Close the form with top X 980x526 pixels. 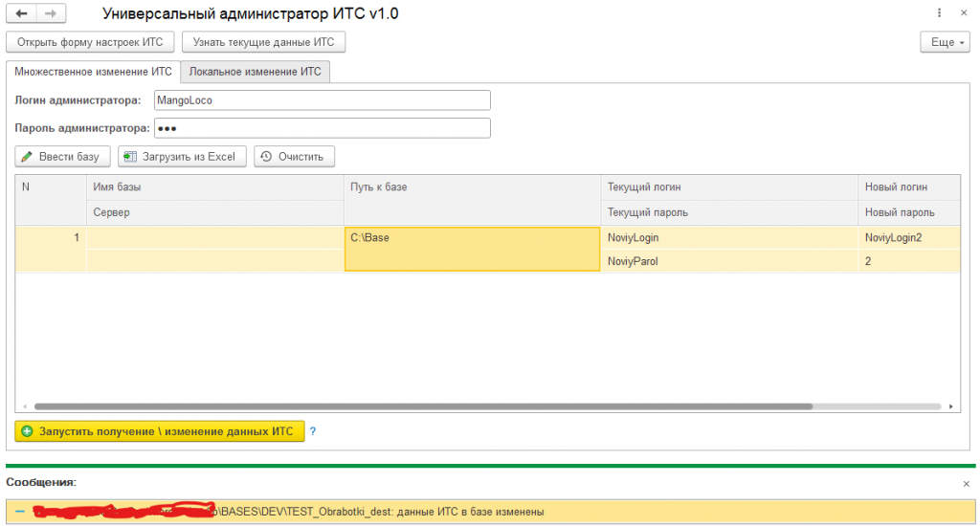(964, 12)
